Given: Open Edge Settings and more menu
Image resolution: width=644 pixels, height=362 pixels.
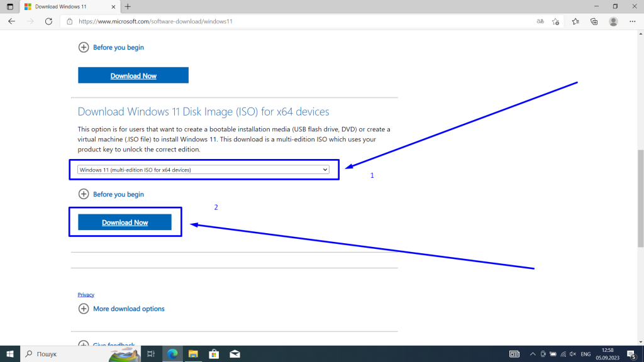Looking at the screenshot, I should click(x=632, y=21).
